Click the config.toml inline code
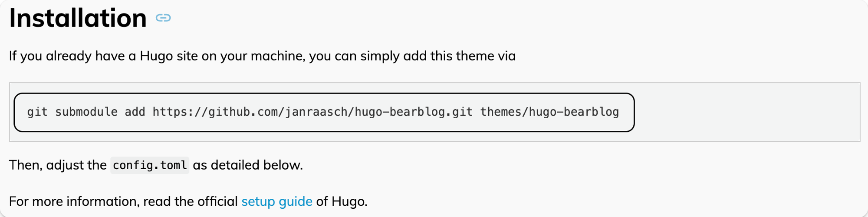Screen dimensions: 868x217 coord(150,165)
